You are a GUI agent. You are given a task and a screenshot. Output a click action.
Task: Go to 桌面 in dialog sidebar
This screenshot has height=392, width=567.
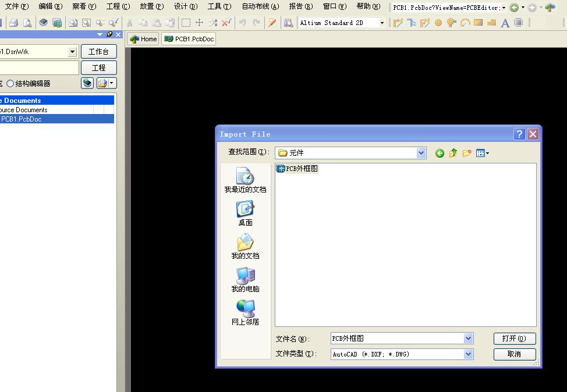tap(245, 213)
